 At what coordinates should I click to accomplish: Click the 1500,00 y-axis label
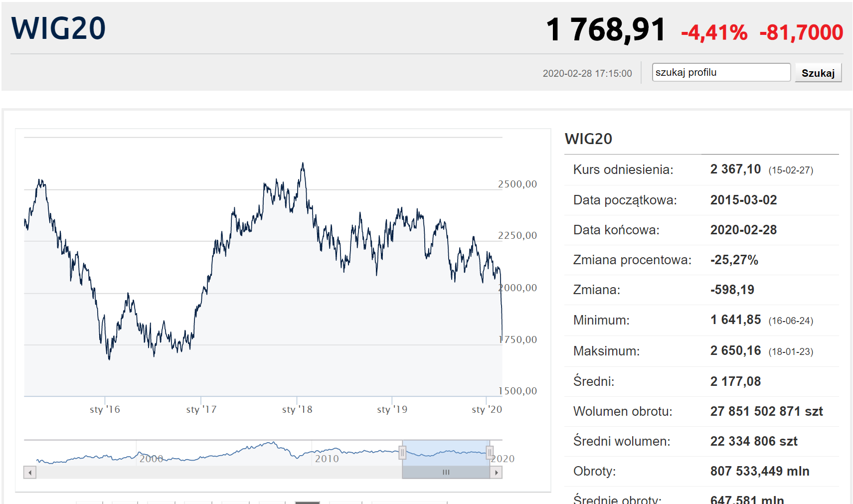tap(517, 391)
